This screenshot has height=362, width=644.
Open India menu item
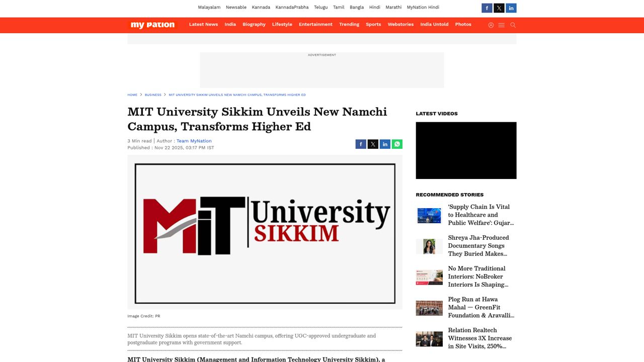pyautogui.click(x=230, y=25)
